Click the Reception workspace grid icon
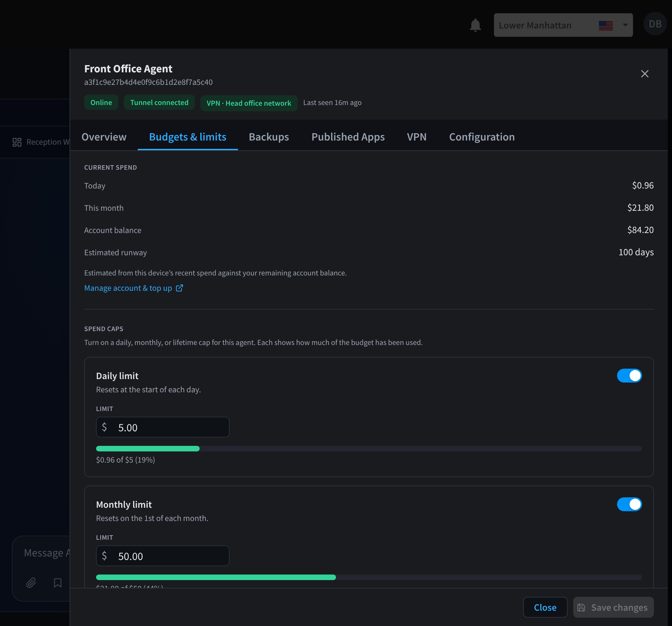 click(17, 142)
